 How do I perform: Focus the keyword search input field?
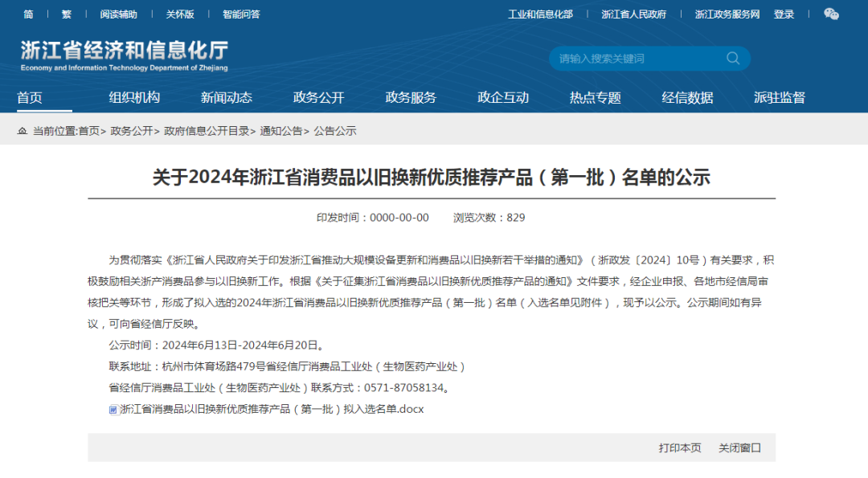635,58
